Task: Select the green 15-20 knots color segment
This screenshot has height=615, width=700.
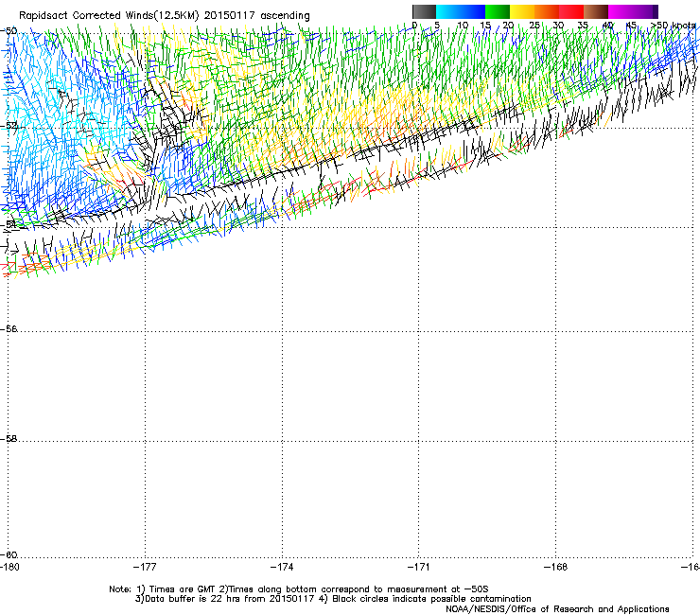Action: pos(498,11)
